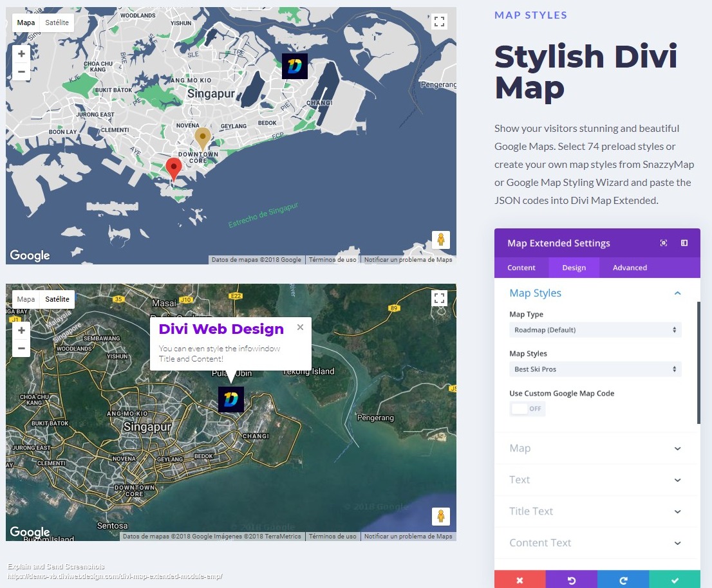Zoom in on the top roadmap
This screenshot has width=712, height=588.
pyautogui.click(x=21, y=54)
